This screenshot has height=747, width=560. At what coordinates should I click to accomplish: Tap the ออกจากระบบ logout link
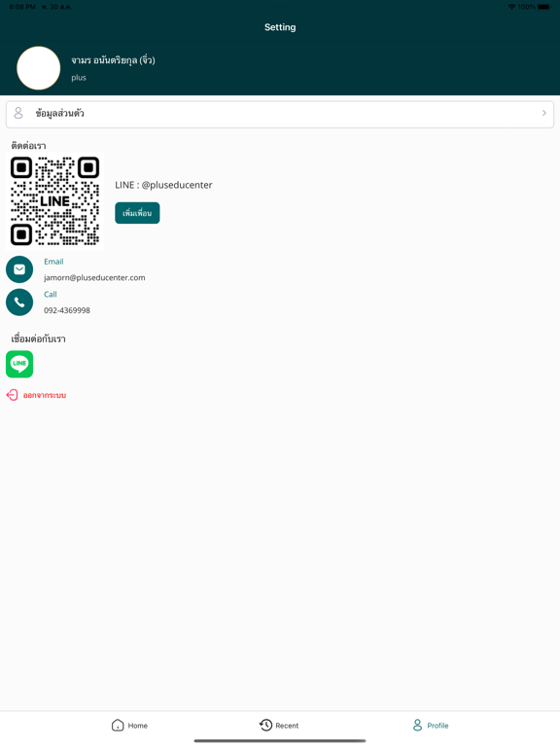coord(45,396)
